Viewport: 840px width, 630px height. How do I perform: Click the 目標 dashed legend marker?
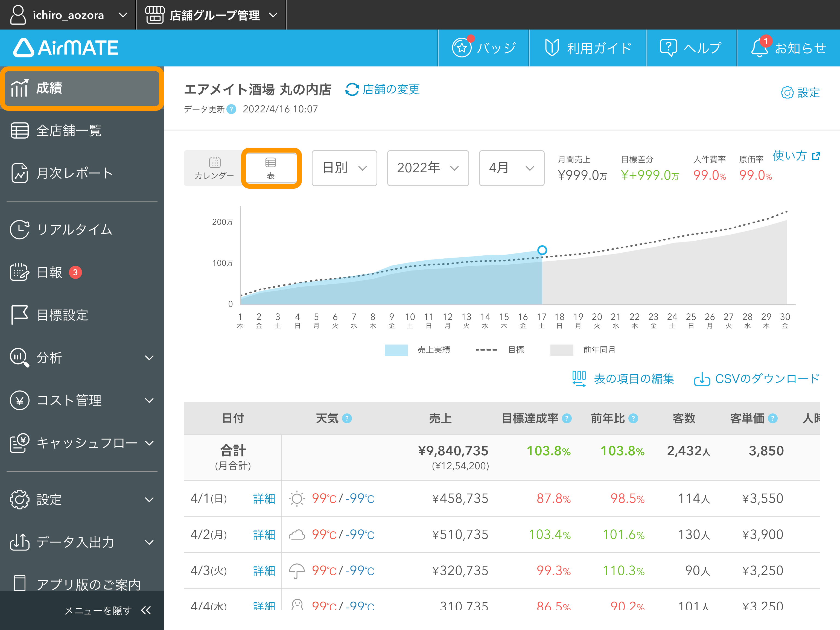pyautogui.click(x=486, y=350)
